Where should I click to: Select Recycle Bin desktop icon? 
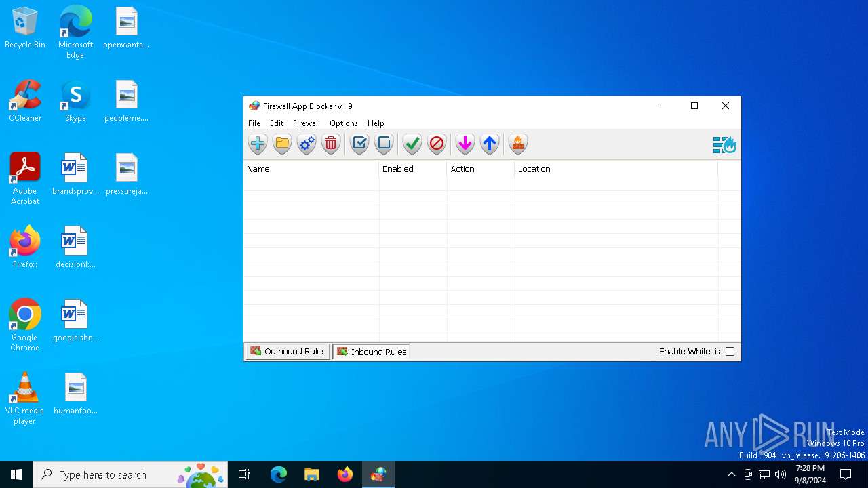25,28
